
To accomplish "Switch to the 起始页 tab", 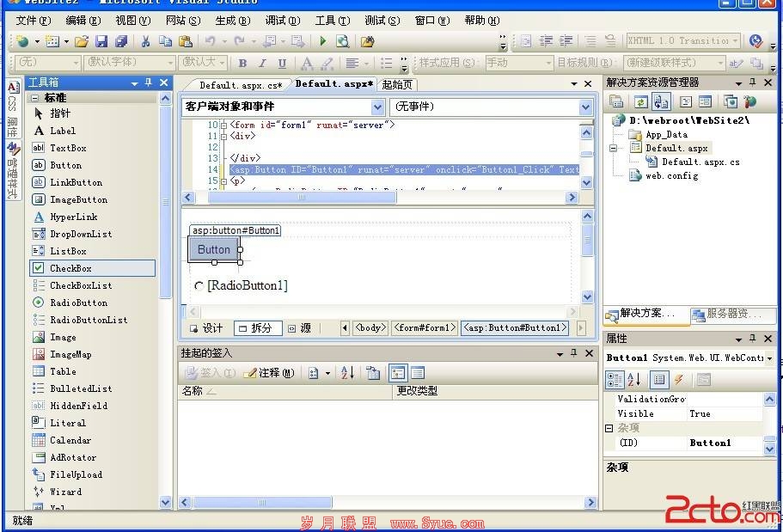I will click(397, 85).
